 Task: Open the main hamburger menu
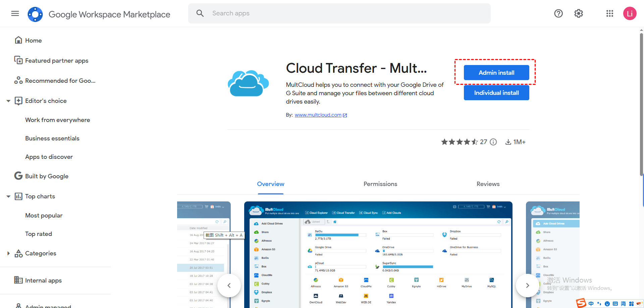coord(15,13)
